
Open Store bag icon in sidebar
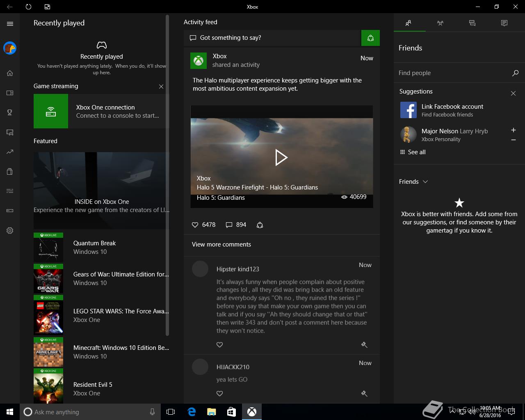[x=10, y=171]
